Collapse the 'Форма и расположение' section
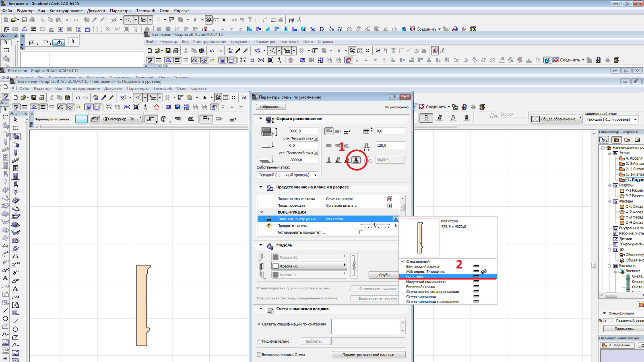This screenshot has width=644, height=362. tap(261, 119)
